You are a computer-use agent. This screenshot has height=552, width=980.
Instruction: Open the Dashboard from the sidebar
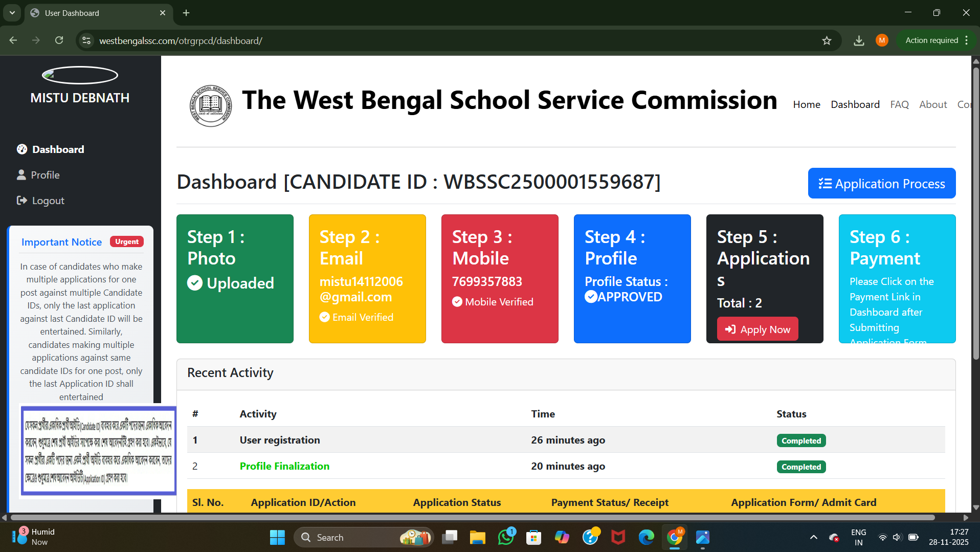coord(58,149)
